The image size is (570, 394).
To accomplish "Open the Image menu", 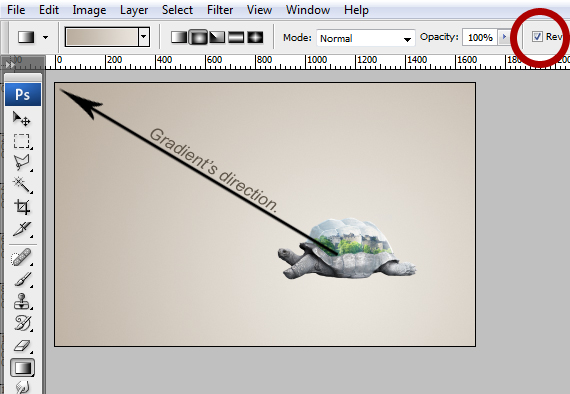I will click(x=89, y=10).
